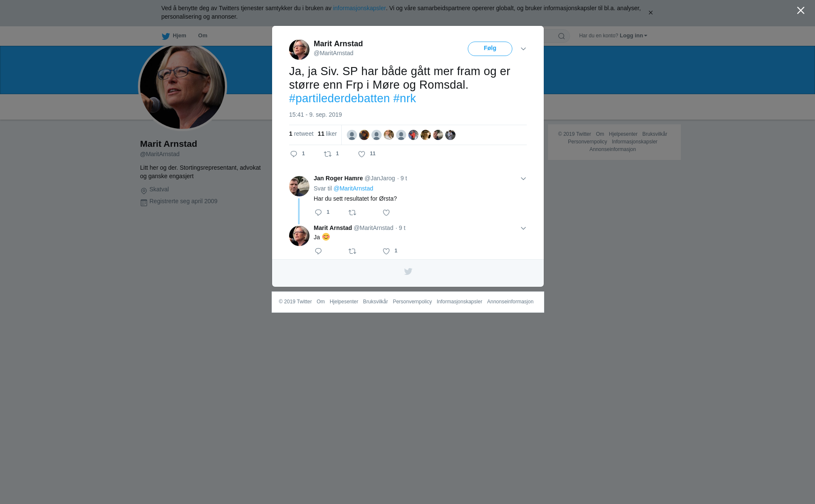Open the Logg inn dropdown
The height and width of the screenshot is (504, 815).
[x=633, y=36]
